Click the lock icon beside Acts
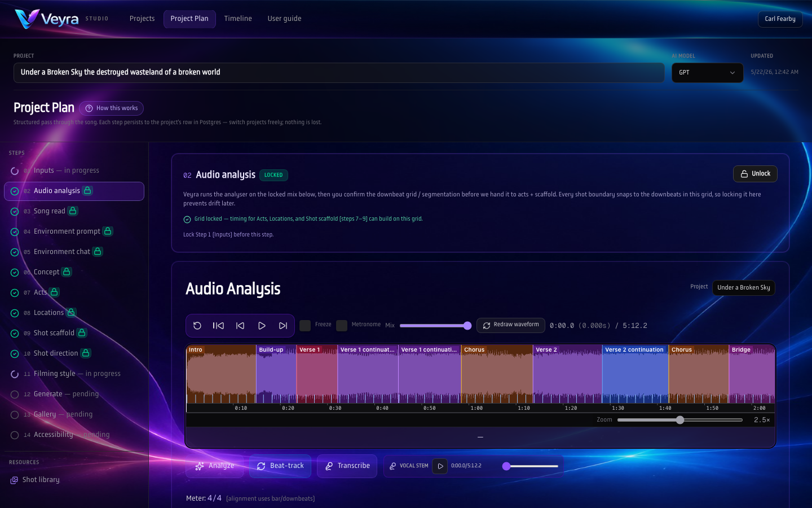812x508 pixels. coord(54,292)
